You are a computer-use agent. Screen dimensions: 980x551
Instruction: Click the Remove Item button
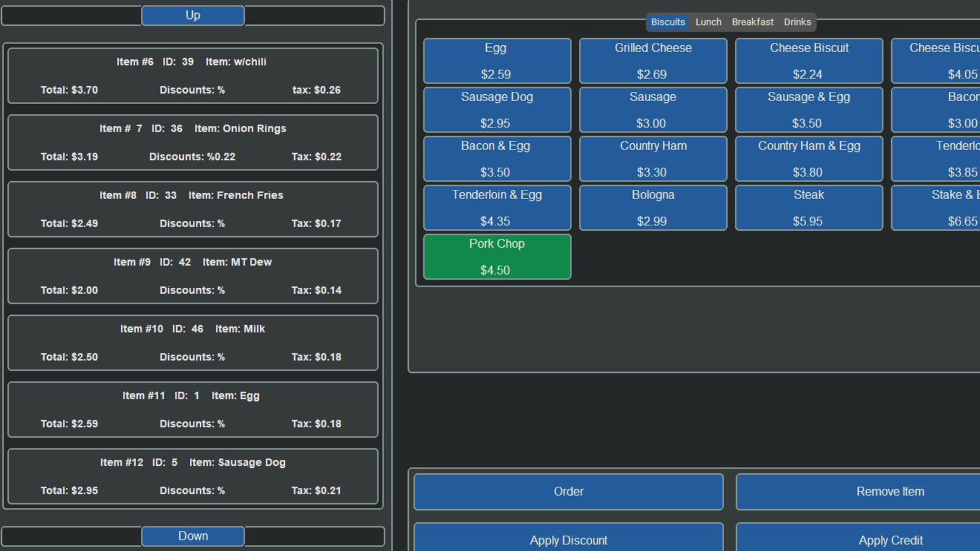point(889,492)
